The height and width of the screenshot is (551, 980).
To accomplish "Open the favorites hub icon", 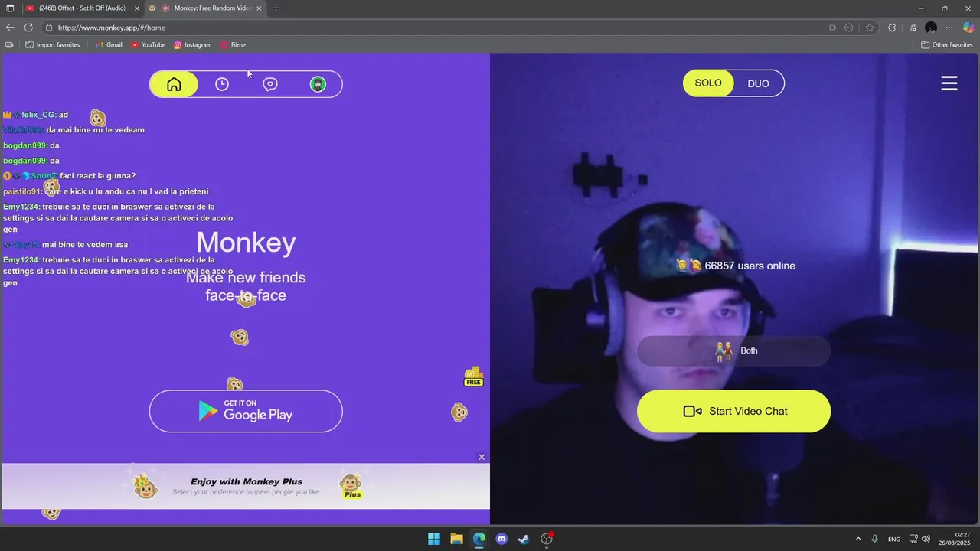I will (x=913, y=28).
